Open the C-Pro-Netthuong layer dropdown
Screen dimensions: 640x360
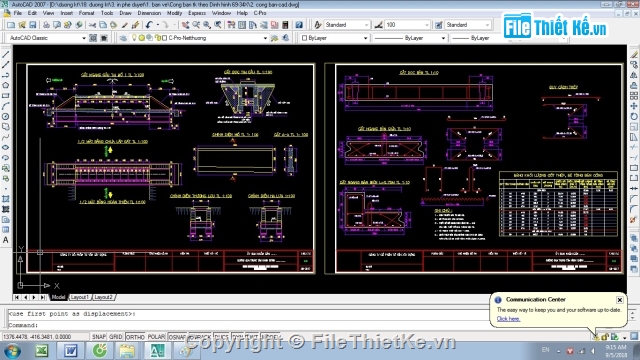coord(265,38)
